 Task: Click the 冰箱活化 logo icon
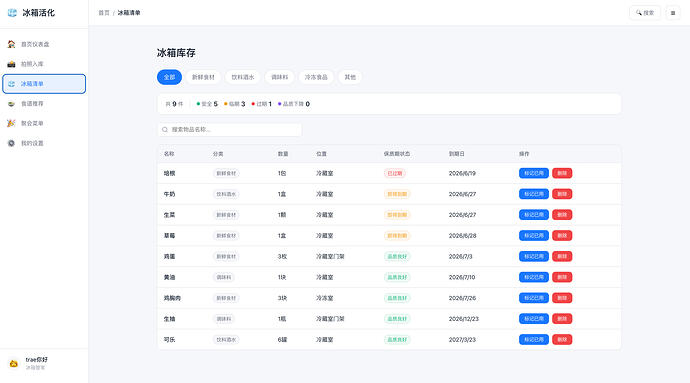click(12, 13)
